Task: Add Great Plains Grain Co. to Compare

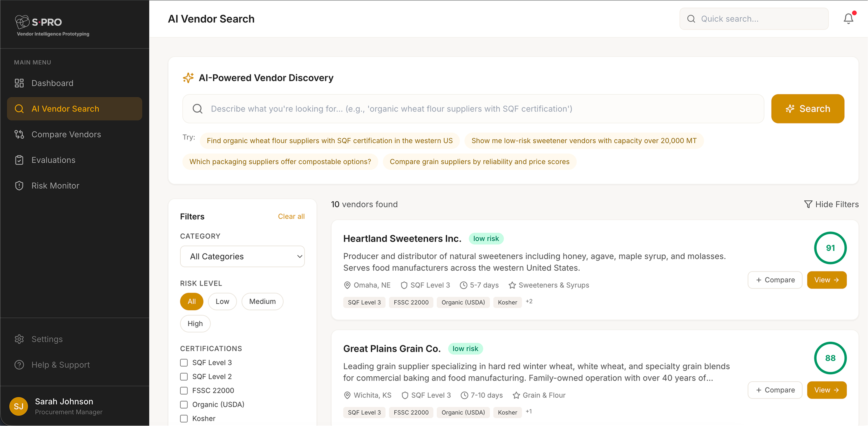Action: pos(775,390)
